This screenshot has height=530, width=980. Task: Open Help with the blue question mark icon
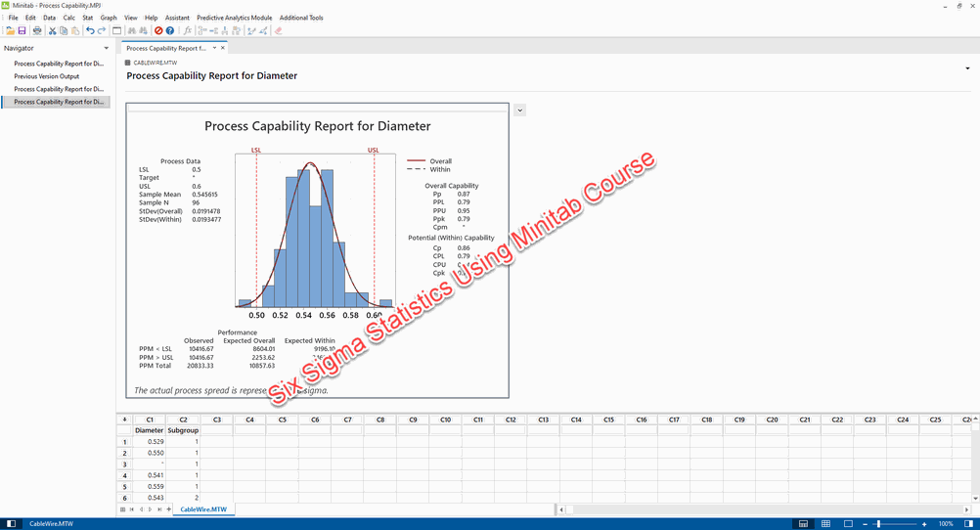point(170,30)
